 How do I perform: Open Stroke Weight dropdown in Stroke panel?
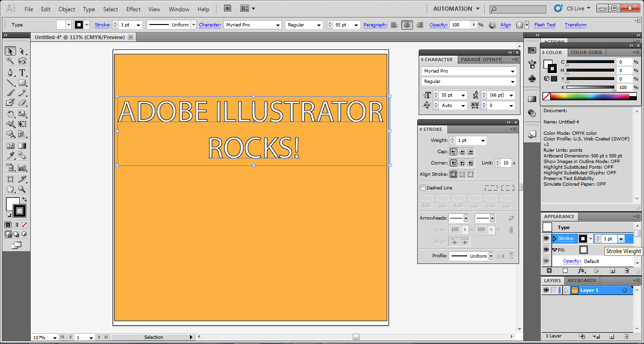pos(483,140)
